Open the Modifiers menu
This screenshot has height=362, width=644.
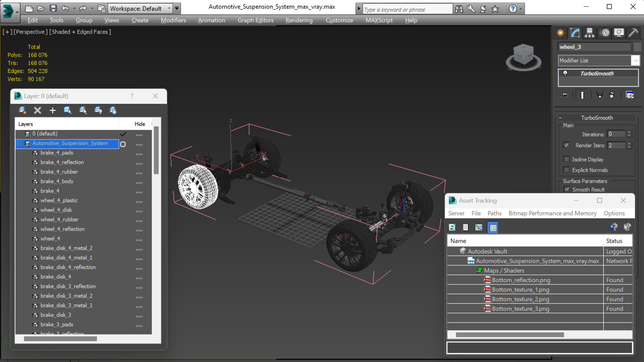pos(173,20)
